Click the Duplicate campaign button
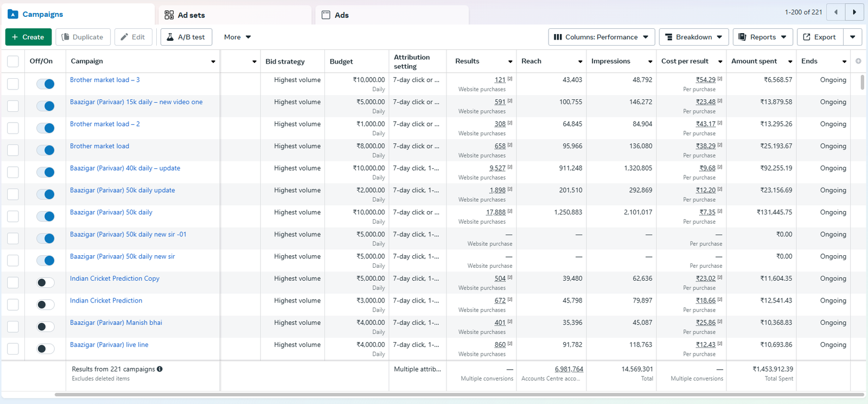868x404 pixels. (83, 37)
